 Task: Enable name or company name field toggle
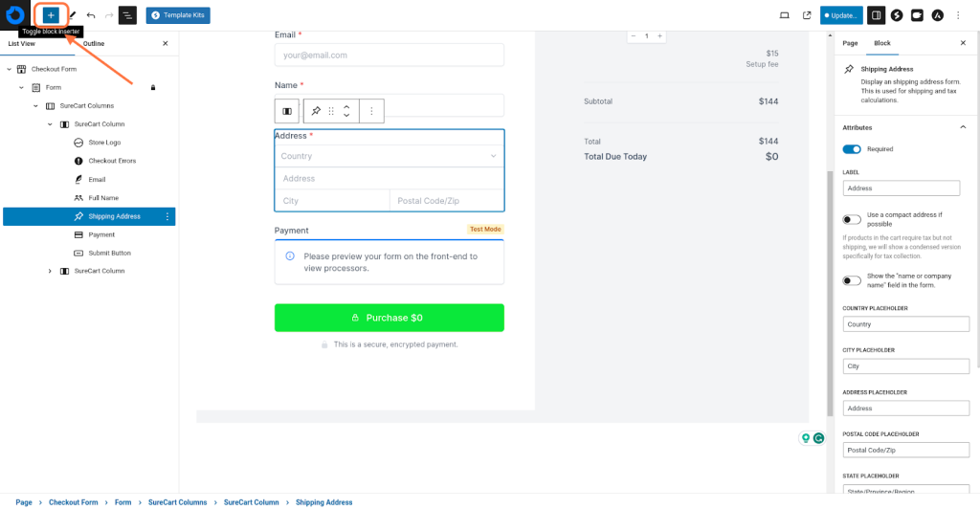(x=851, y=280)
